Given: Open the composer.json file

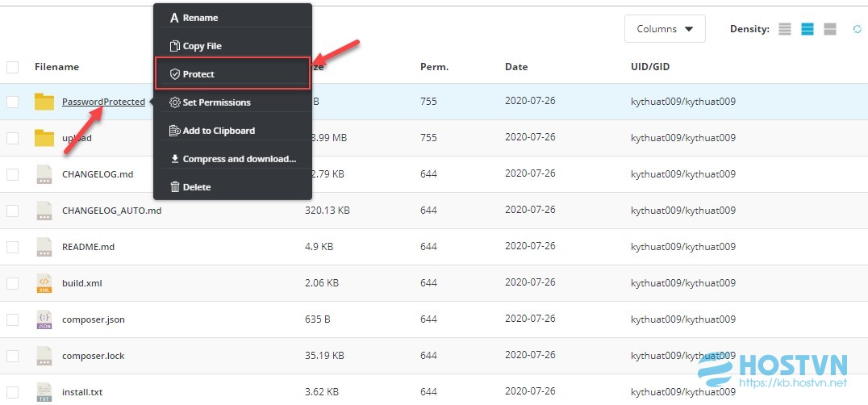Looking at the screenshot, I should 94,319.
